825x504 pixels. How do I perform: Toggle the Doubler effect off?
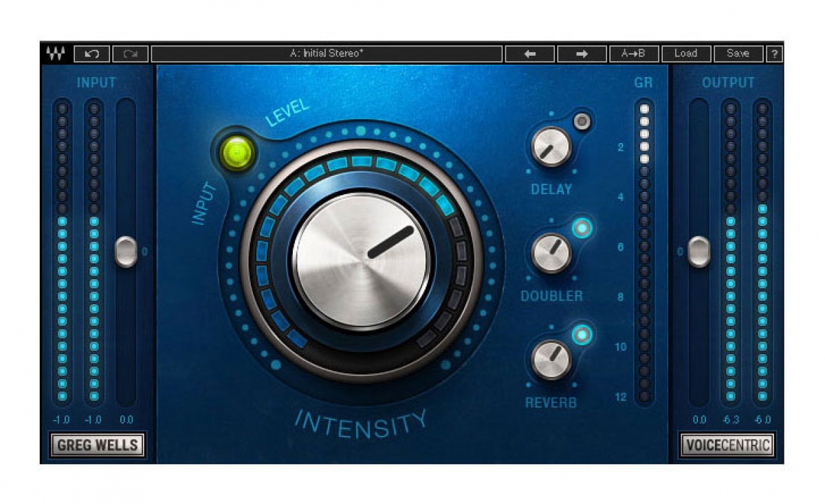(x=583, y=228)
